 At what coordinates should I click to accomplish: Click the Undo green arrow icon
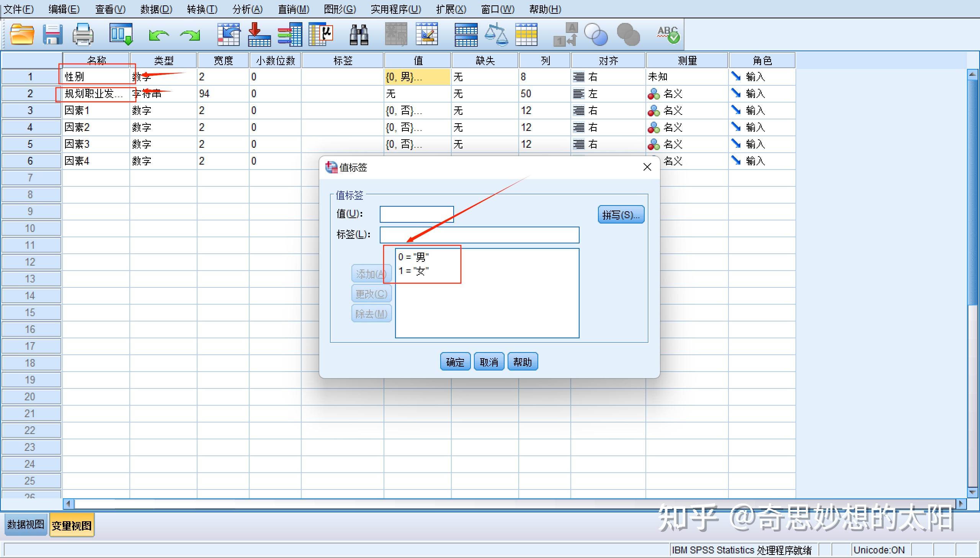[x=158, y=35]
